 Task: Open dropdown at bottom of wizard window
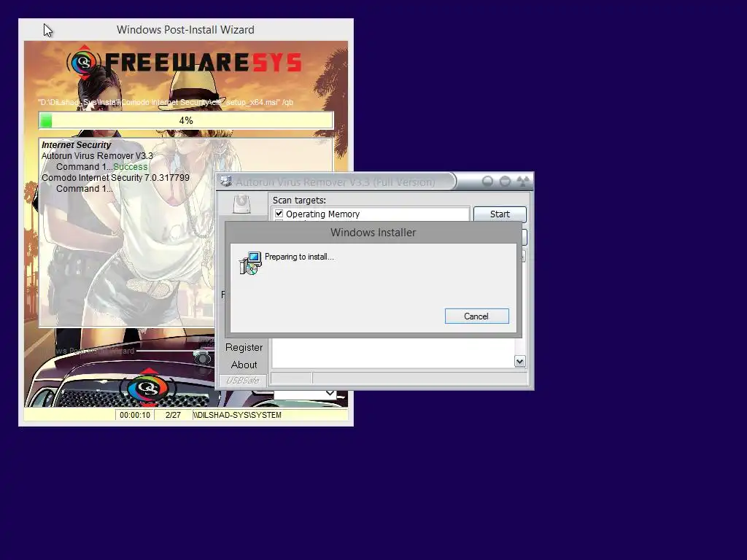[x=330, y=393]
